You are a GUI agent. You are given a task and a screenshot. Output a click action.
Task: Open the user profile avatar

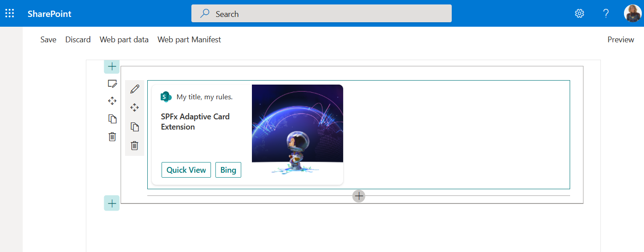[632, 13]
